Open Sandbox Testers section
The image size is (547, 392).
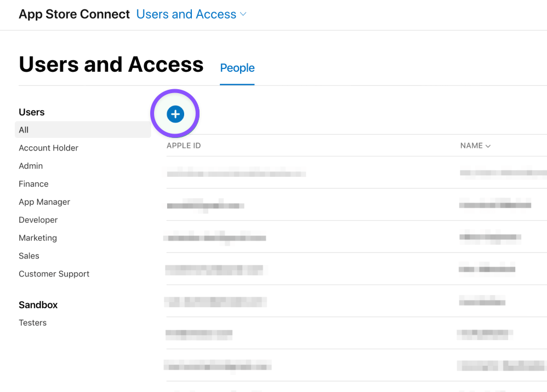(x=32, y=322)
